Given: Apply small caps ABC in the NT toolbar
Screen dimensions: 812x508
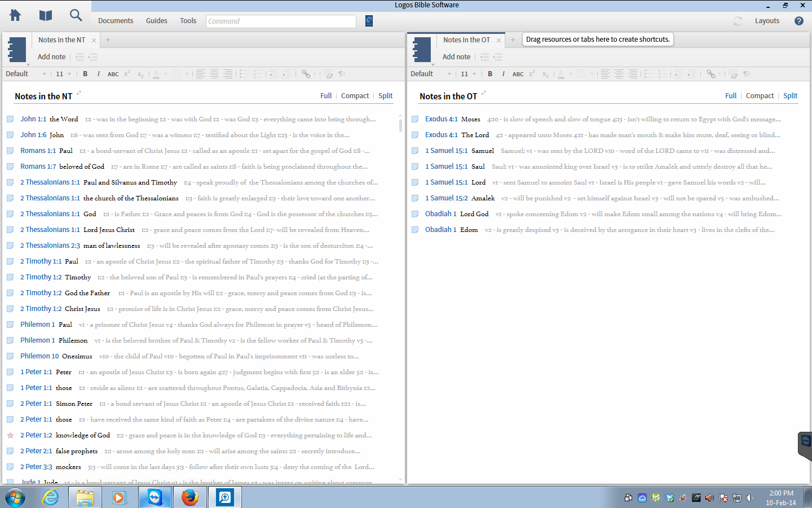Looking at the screenshot, I should point(113,74).
